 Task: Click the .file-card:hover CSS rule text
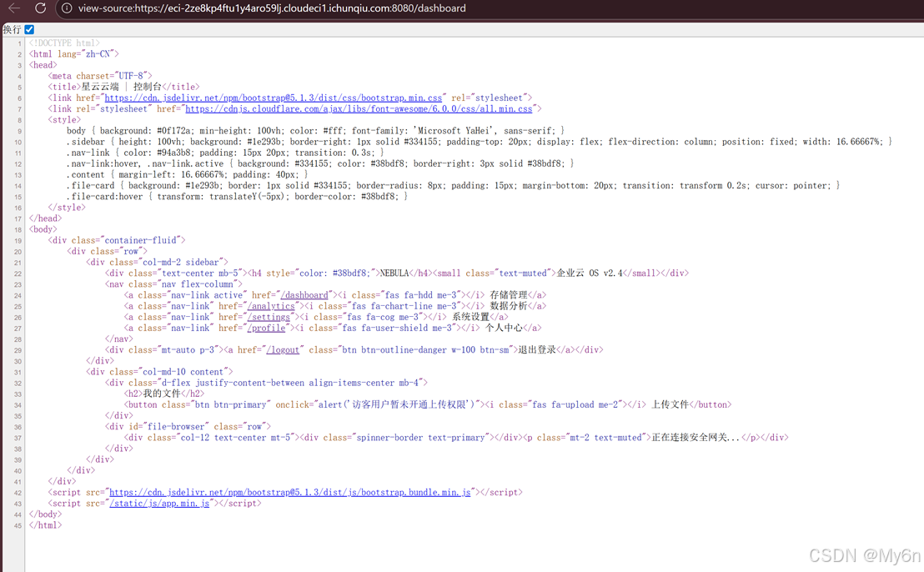(237, 197)
